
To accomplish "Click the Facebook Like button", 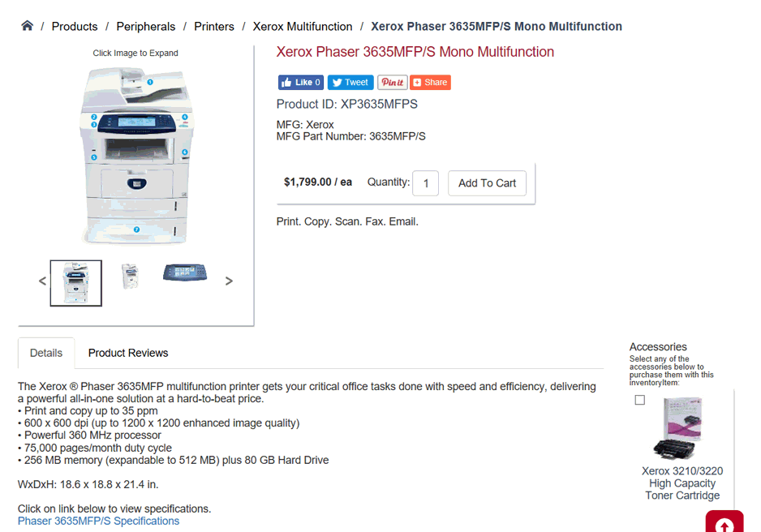I will pos(300,82).
